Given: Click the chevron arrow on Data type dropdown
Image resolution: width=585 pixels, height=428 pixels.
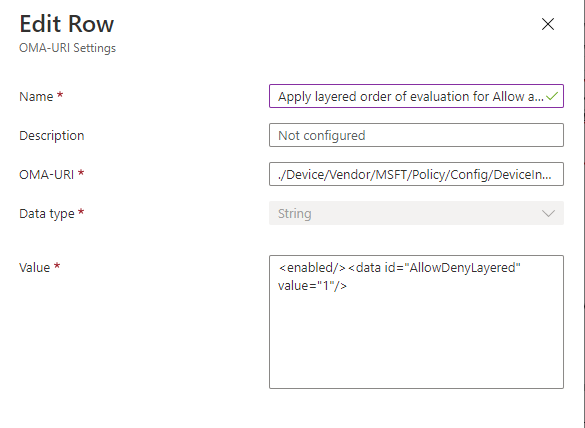Looking at the screenshot, I should (x=548, y=213).
